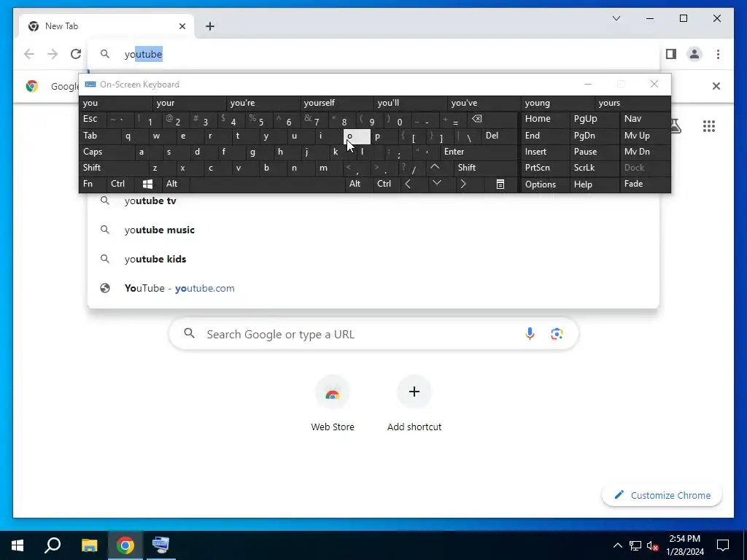Screen dimensions: 747x560
Task: Close the New Tab tab
Action: [x=182, y=26]
